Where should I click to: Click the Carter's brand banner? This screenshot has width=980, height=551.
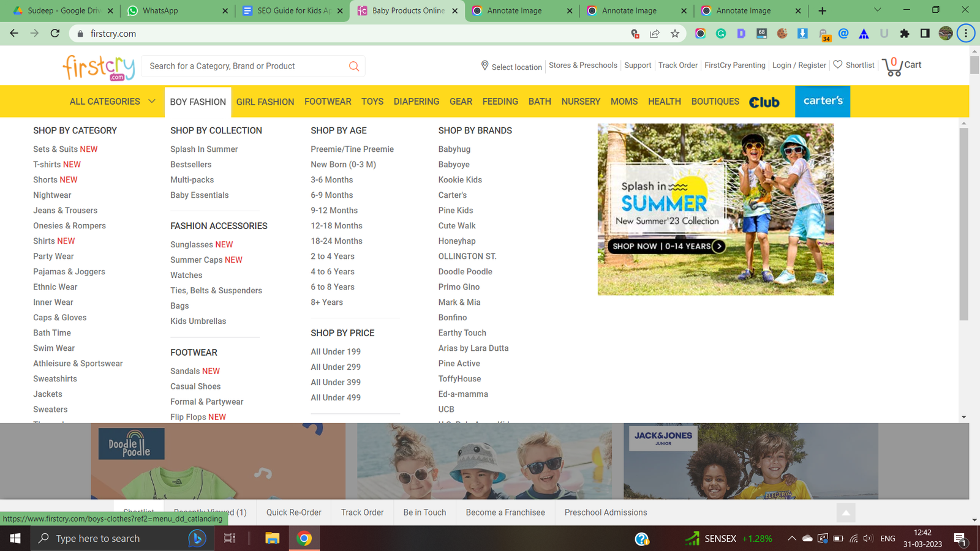[x=823, y=101]
